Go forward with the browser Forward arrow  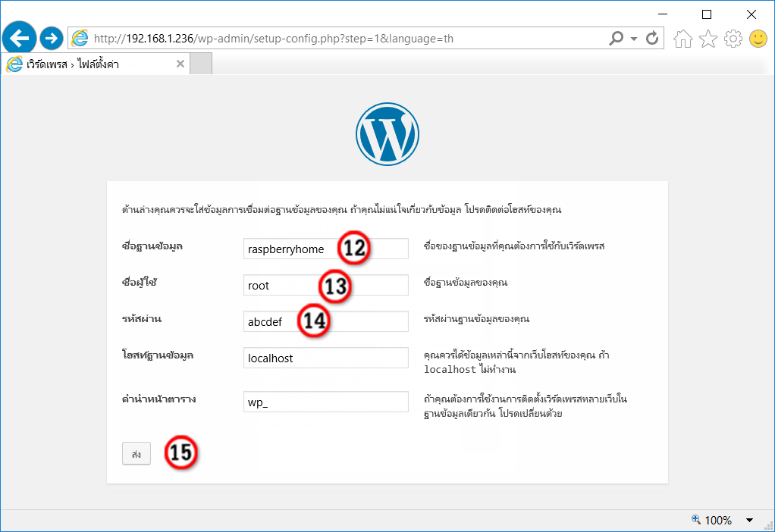coord(52,38)
